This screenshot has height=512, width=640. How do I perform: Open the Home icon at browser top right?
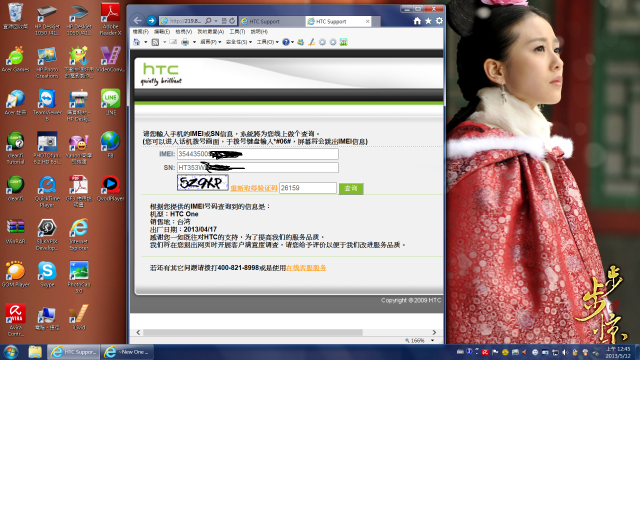coord(417,21)
